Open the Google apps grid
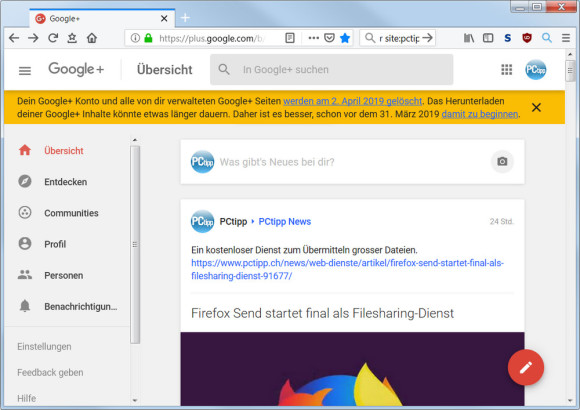Viewport: 580px width, 410px height. pos(506,70)
